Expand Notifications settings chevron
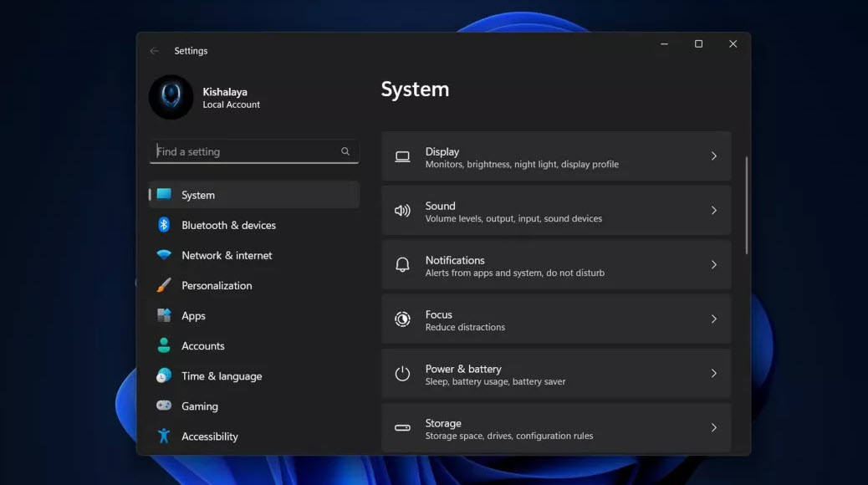 [714, 264]
